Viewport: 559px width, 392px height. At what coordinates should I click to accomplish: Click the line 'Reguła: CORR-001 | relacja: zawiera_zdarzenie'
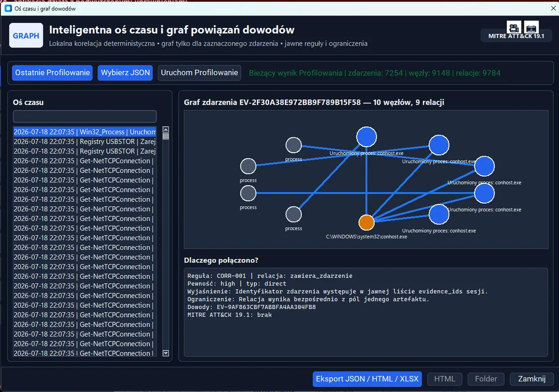pos(270,276)
